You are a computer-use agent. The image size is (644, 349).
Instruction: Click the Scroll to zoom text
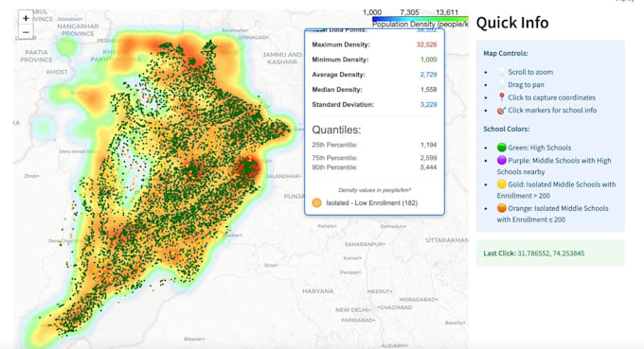pos(530,72)
